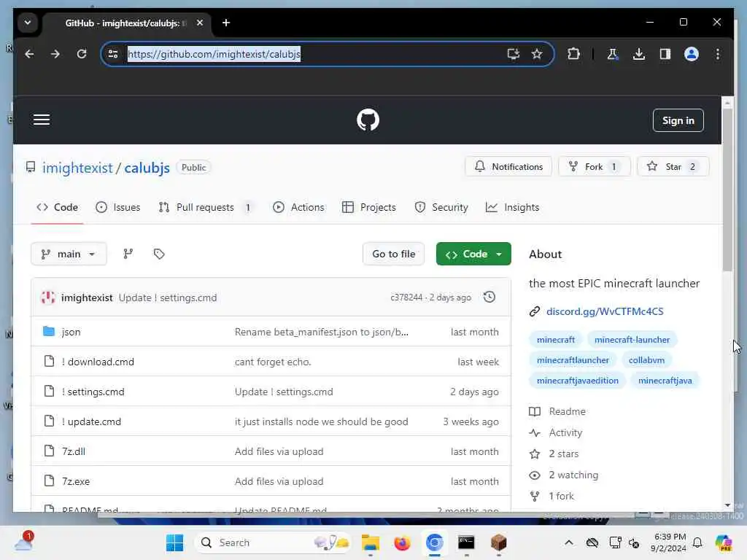Star the repository with Star button
This screenshot has height=560, width=747.
click(673, 167)
